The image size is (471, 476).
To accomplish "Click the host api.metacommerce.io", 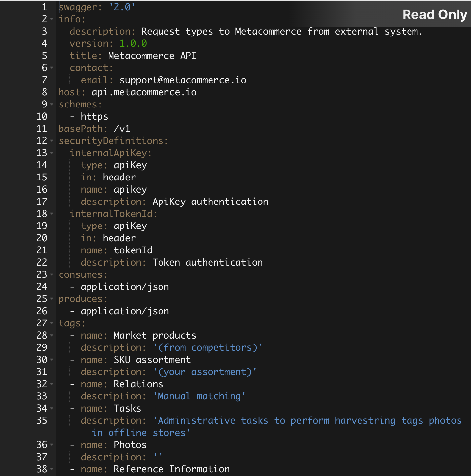I will click(144, 92).
